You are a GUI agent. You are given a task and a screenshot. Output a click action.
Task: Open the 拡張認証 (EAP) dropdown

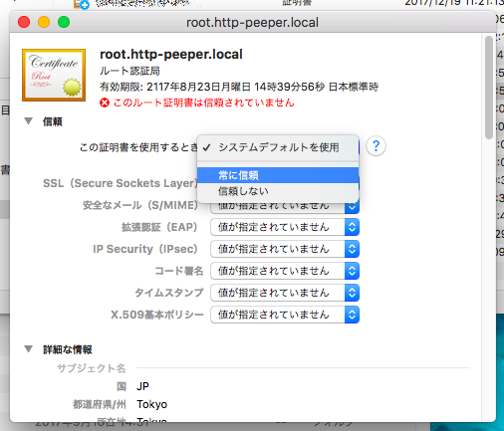tap(285, 227)
